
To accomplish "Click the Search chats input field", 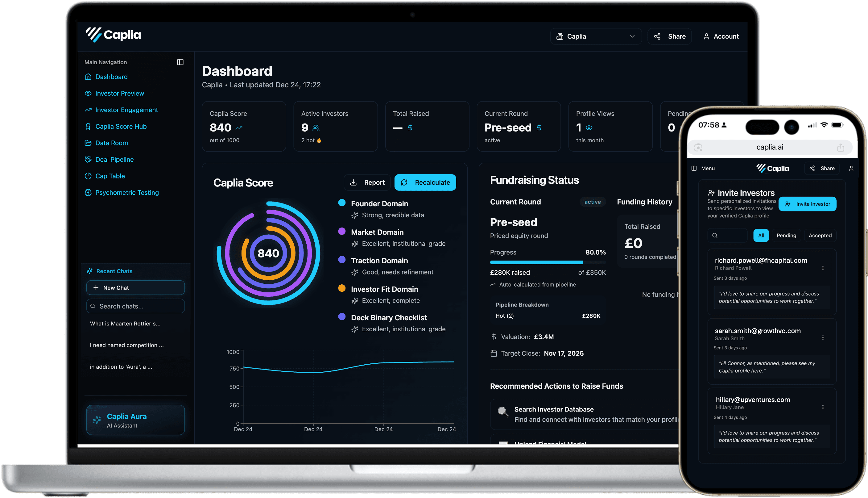I will pos(136,306).
